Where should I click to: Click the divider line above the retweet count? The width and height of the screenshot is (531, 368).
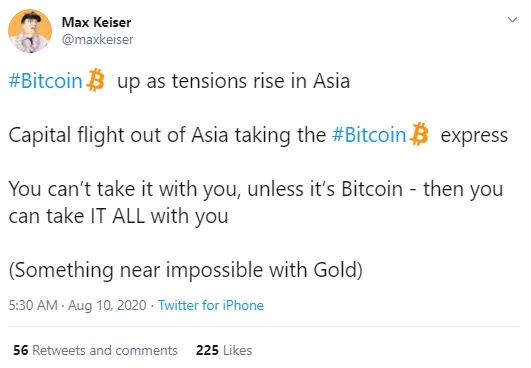pyautogui.click(x=263, y=326)
